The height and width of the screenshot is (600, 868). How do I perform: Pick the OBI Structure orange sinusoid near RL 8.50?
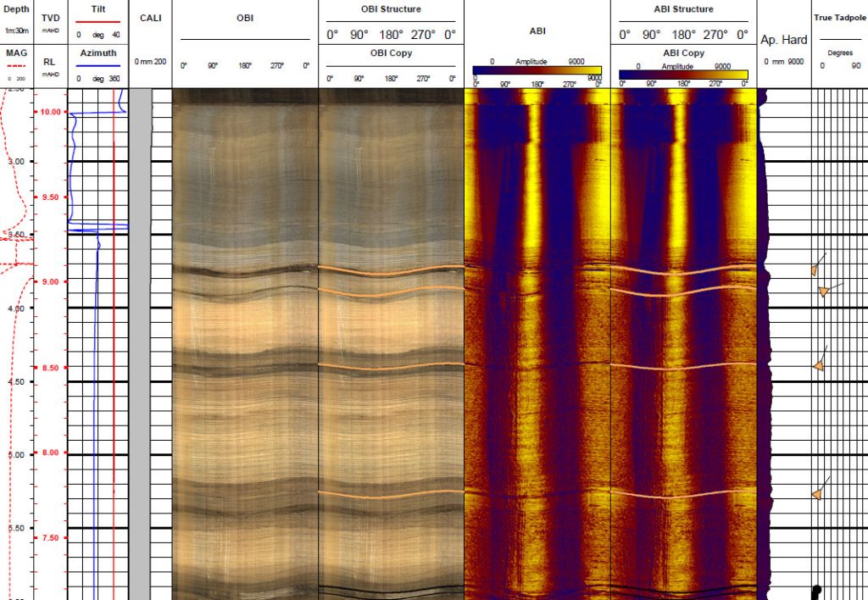[391, 366]
